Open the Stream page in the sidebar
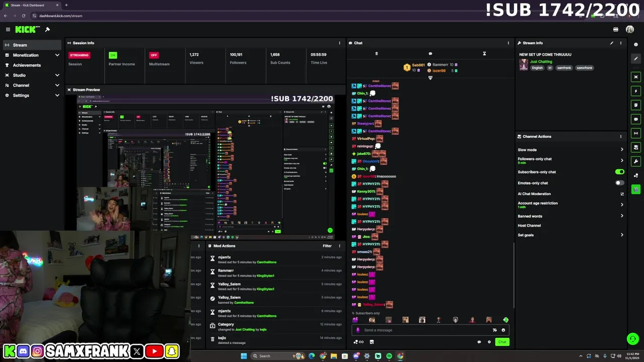The width and height of the screenshot is (644, 362). (32, 45)
